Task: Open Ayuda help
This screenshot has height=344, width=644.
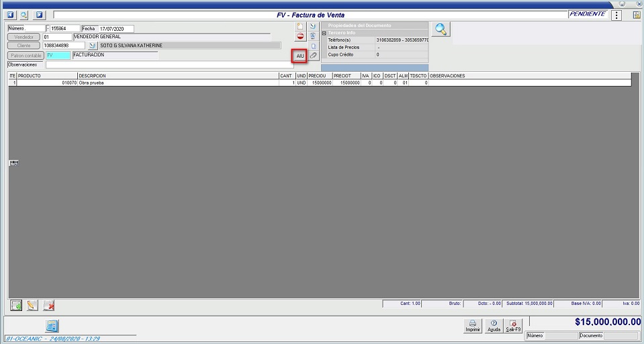Action: pyautogui.click(x=494, y=326)
